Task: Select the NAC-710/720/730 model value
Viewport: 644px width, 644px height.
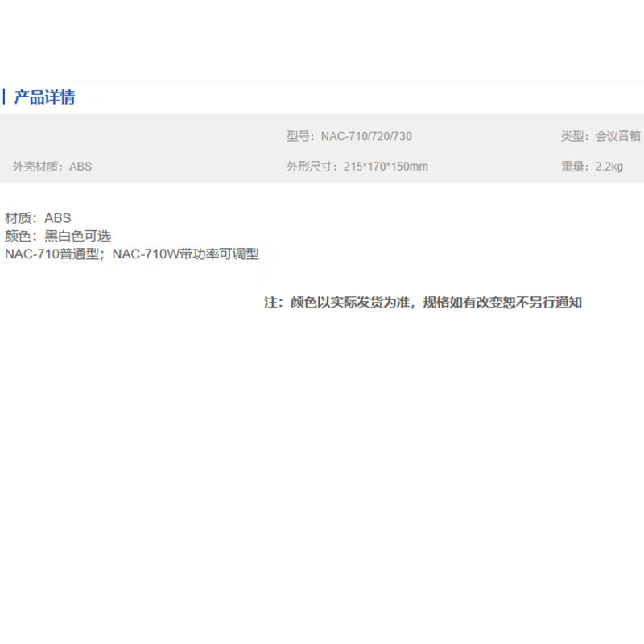Action: point(366,136)
